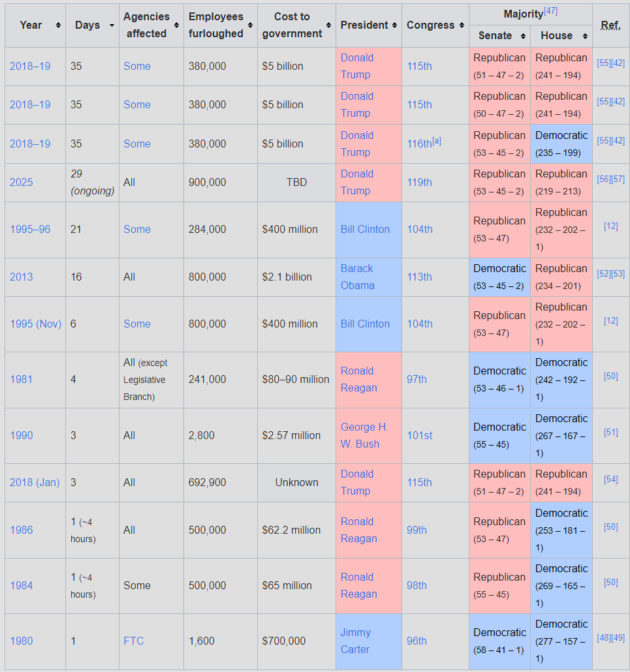This screenshot has height=672, width=630.
Task: Open 104th Congress link in 1995–96 row
Action: point(419,229)
